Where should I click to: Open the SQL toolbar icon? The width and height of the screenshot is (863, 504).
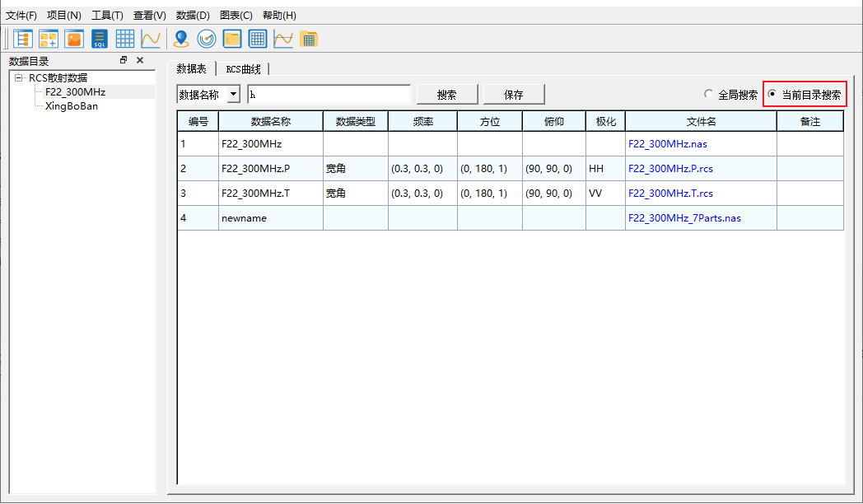tap(100, 39)
